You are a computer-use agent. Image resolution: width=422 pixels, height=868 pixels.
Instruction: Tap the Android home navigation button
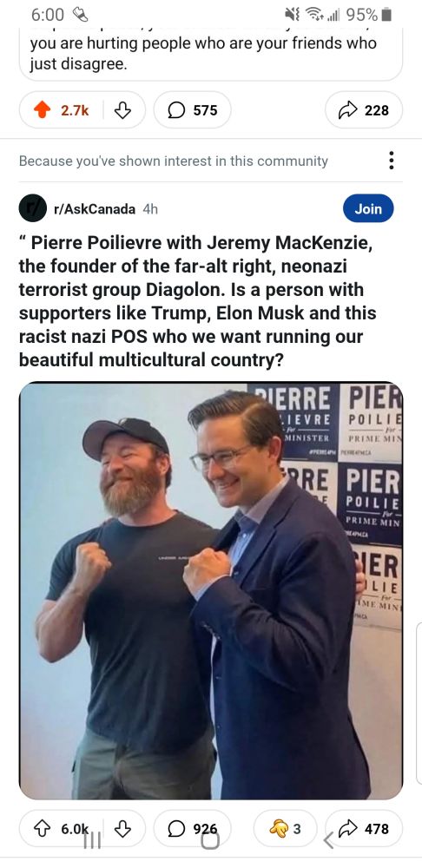[210, 841]
